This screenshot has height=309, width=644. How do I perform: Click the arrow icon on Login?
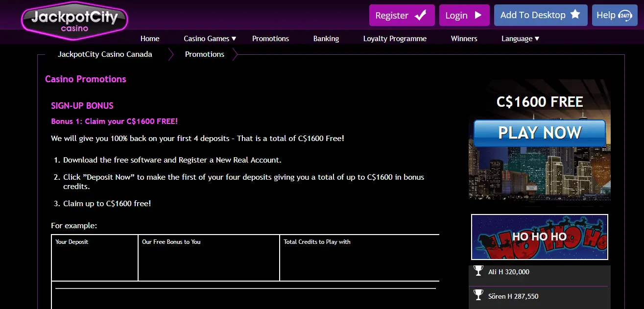478,15
